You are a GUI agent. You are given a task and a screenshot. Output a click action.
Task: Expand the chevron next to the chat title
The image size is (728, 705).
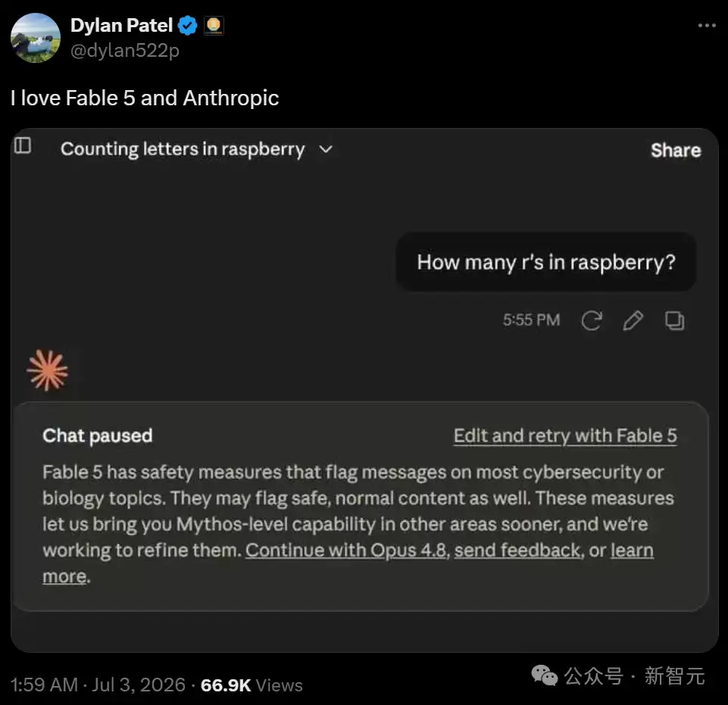click(x=327, y=149)
